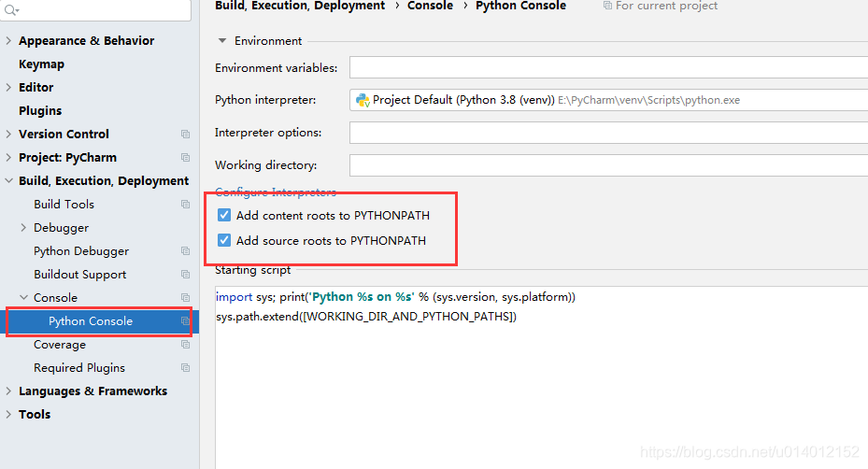Open Coverage settings page
The height and width of the screenshot is (469, 868).
click(x=60, y=345)
